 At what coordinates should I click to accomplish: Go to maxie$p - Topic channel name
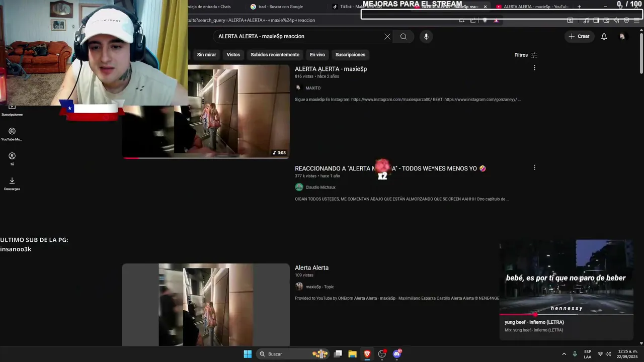[319, 287]
